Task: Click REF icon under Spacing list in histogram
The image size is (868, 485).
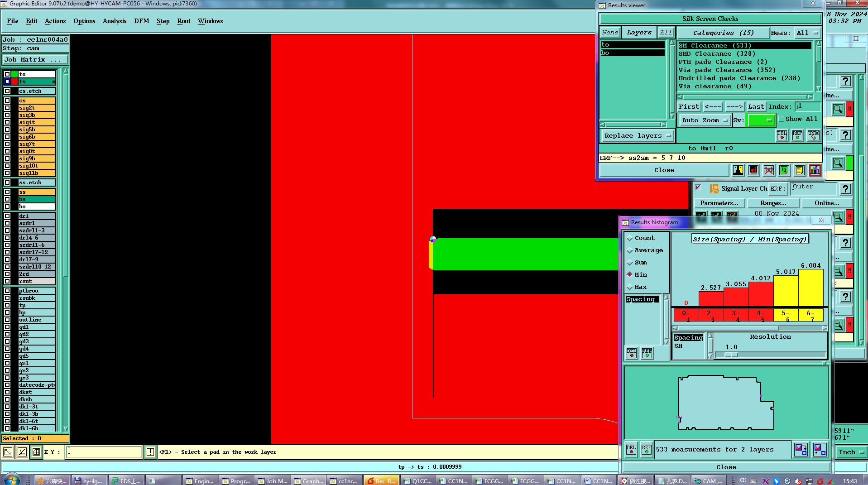Action: pyautogui.click(x=647, y=353)
